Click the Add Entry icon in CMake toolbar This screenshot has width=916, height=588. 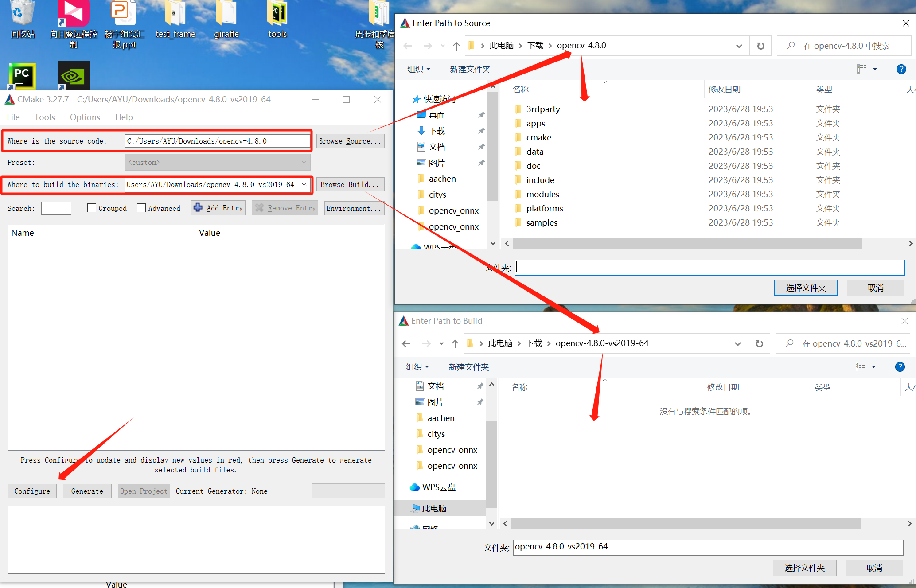pos(196,208)
